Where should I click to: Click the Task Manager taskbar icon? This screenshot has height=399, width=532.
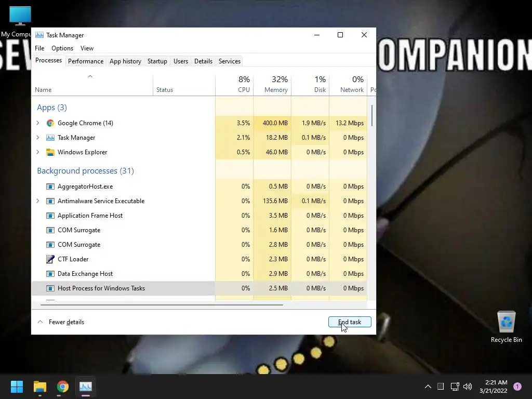point(86,387)
